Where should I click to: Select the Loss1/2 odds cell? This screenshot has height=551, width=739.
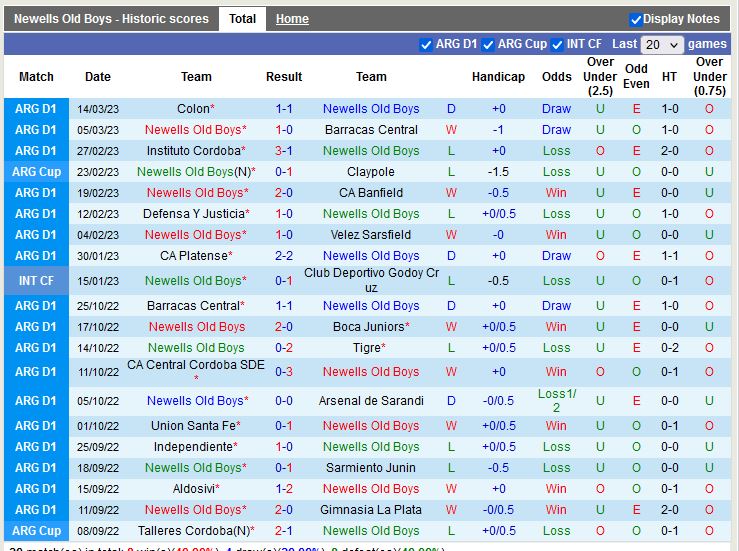(557, 401)
